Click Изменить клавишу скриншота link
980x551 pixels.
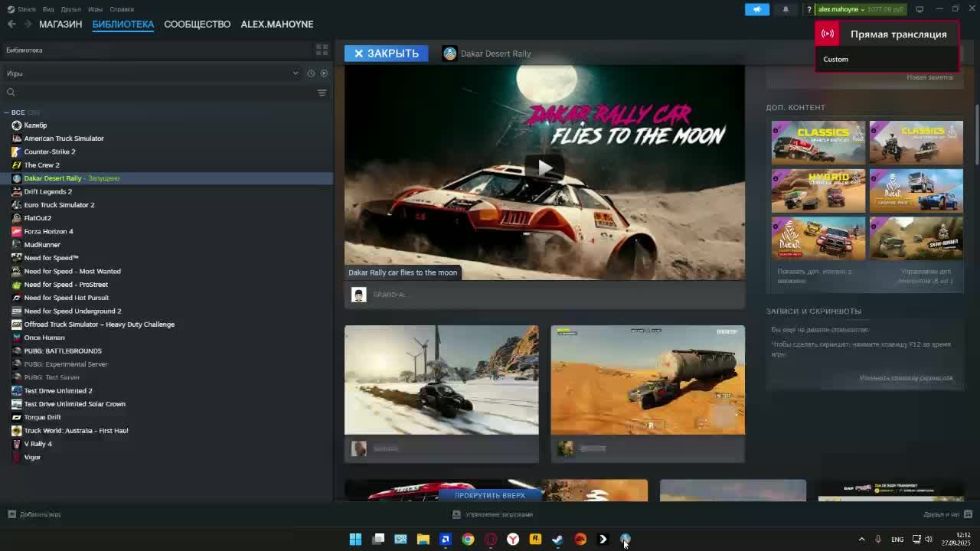click(906, 378)
